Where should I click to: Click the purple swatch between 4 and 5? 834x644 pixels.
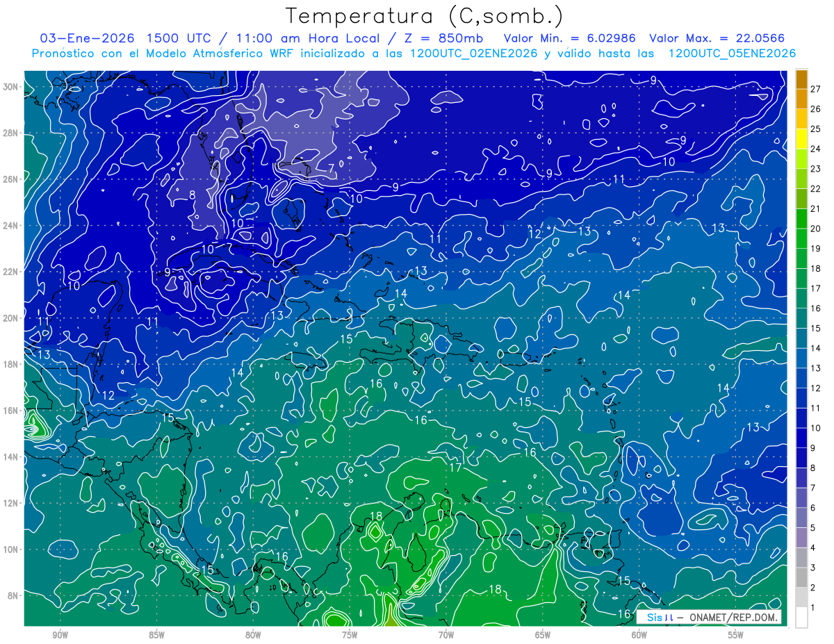(802, 538)
